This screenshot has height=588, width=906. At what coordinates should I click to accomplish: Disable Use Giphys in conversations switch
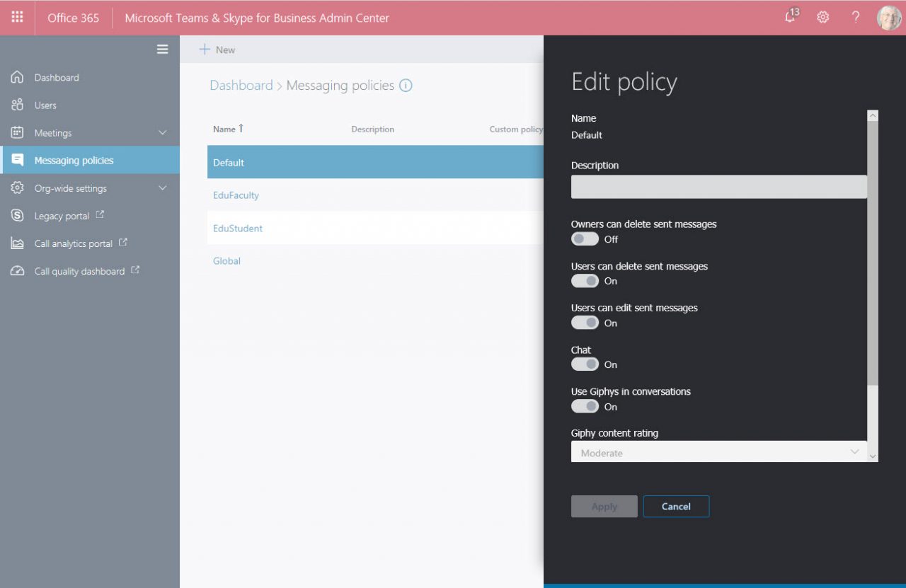[x=585, y=406]
